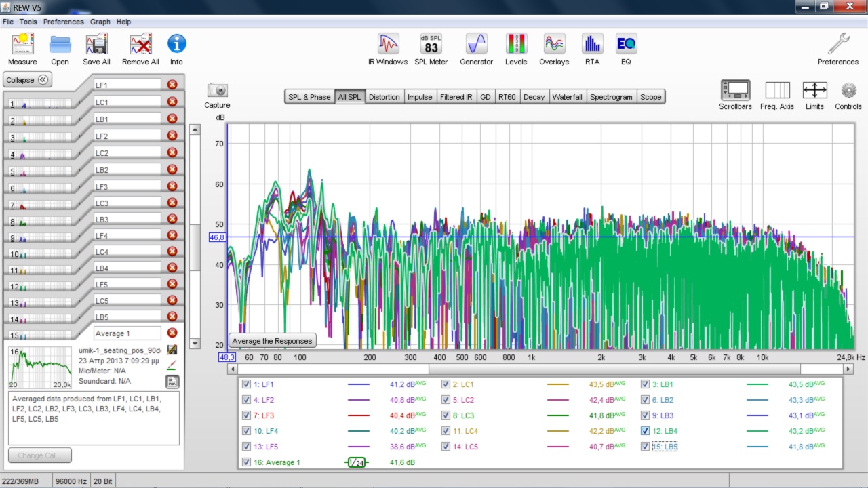Remove the LC1 measurement with red X
This screenshot has height=488, width=868.
[172, 102]
